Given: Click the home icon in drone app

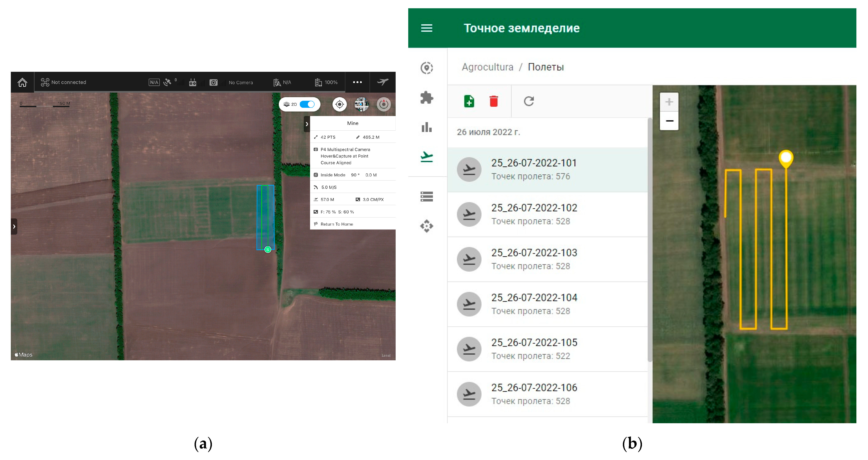Looking at the screenshot, I should coord(22,82).
